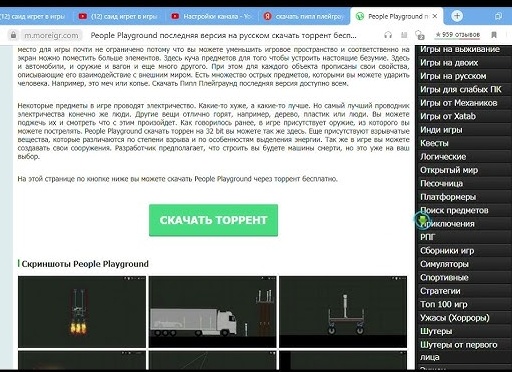
Task: Click the bookmark icon in address bar
Action: (x=494, y=35)
